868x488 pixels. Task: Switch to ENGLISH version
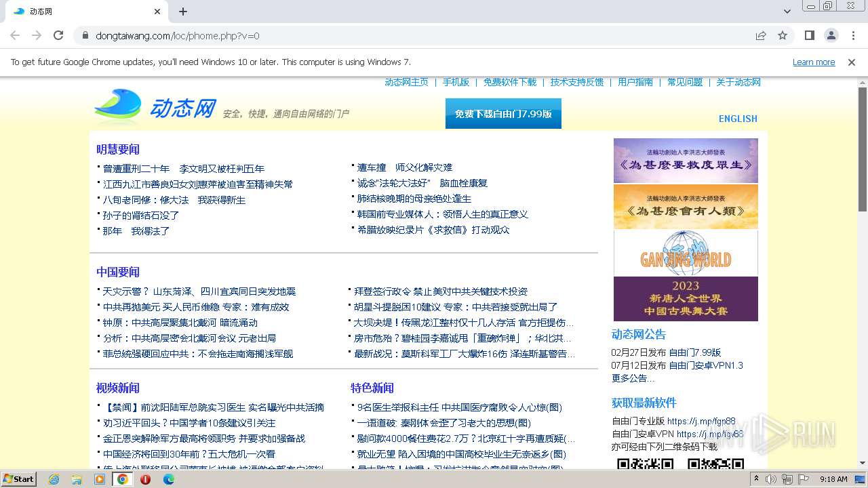coord(738,119)
